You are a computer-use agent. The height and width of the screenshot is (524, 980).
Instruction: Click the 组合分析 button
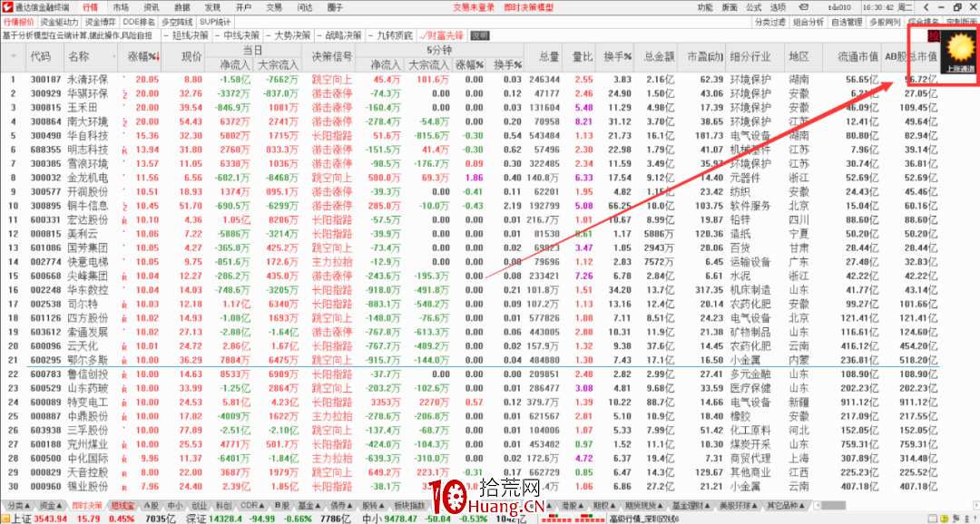point(808,22)
